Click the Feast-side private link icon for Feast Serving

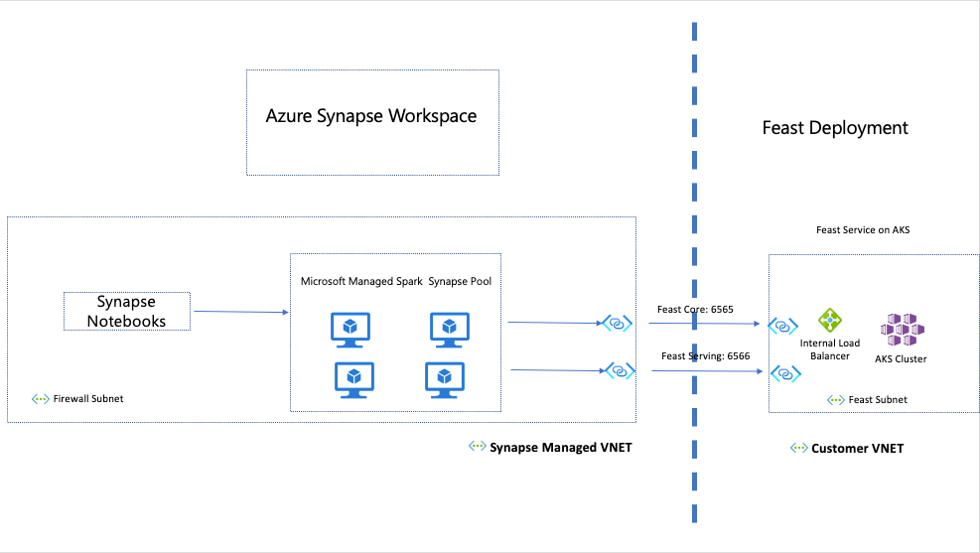785,373
